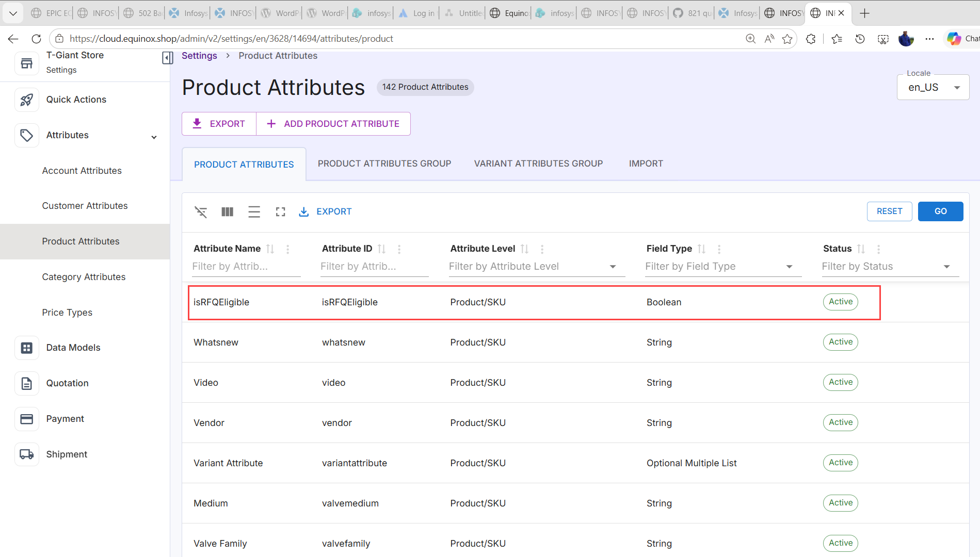Open browser settings and more menu
This screenshot has height=557, width=980.
929,39
